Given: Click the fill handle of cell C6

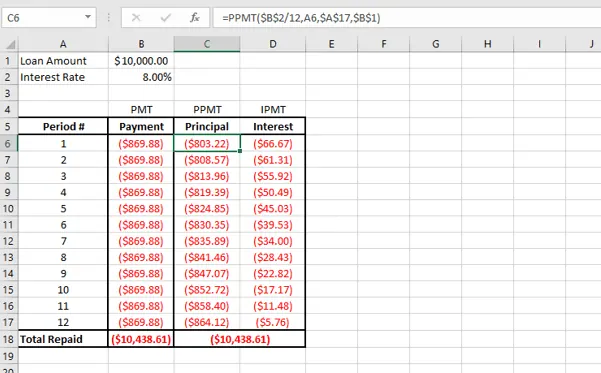Looking at the screenshot, I should point(240,151).
